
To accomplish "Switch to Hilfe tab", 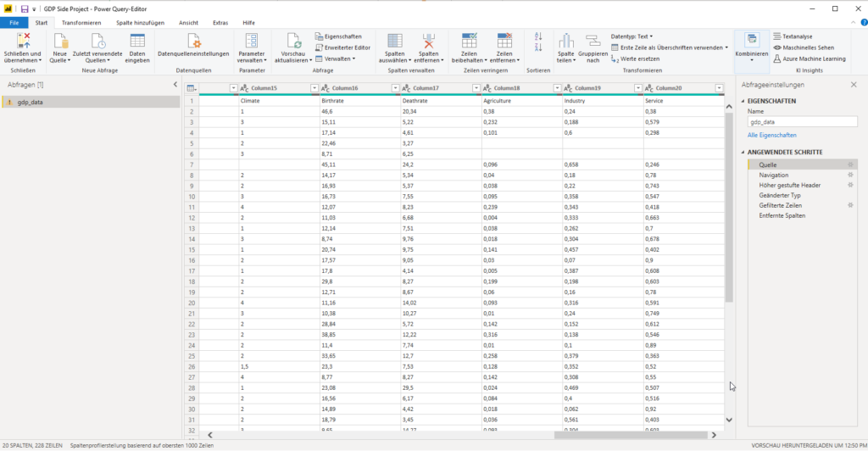I will pos(248,23).
